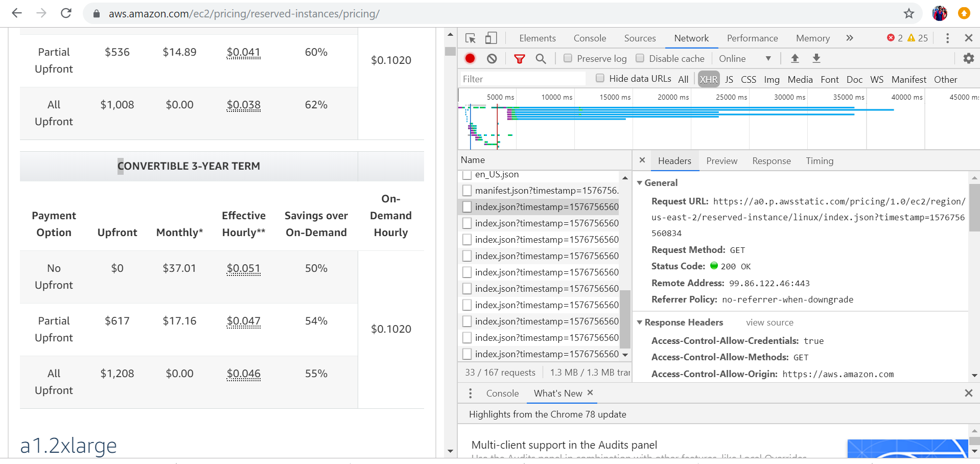This screenshot has height=464, width=980.
Task: Filter requests by Manifest type
Action: coord(908,79)
